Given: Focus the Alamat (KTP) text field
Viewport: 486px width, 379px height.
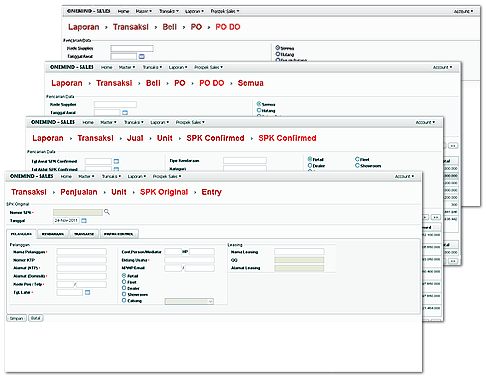Looking at the screenshot, I should pos(82,268).
